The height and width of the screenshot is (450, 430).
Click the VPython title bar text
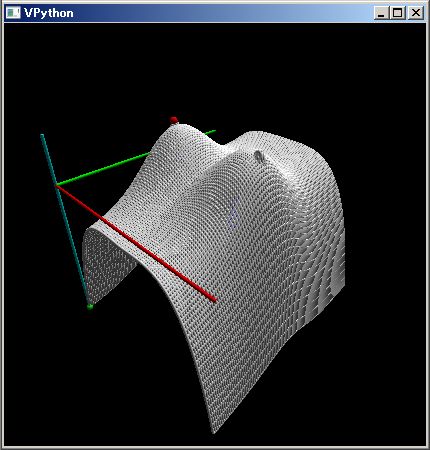pos(49,13)
